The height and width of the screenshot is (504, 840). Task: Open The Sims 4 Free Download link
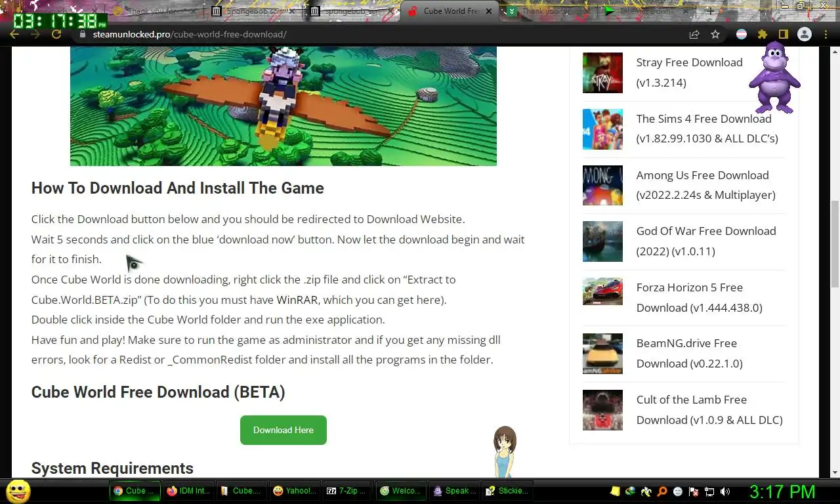(707, 129)
